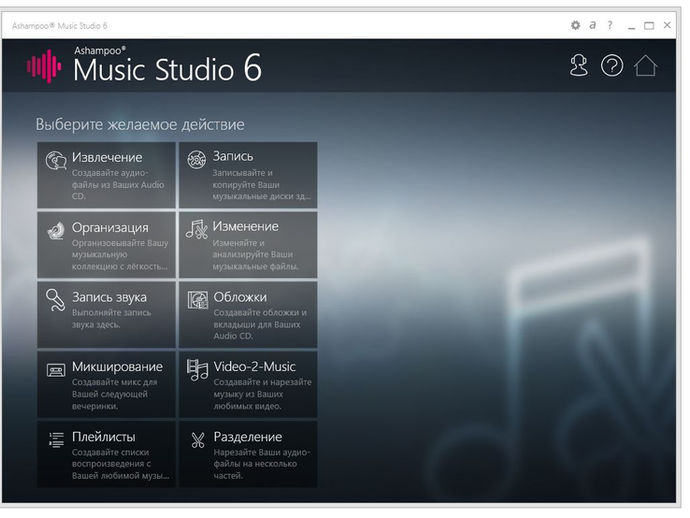690x518 pixels.
Task: Open the Плейлисты tile title
Action: (x=103, y=437)
